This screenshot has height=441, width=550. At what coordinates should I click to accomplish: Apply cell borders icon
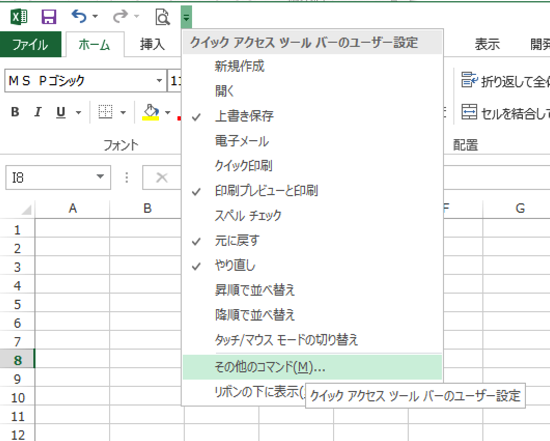(x=105, y=112)
